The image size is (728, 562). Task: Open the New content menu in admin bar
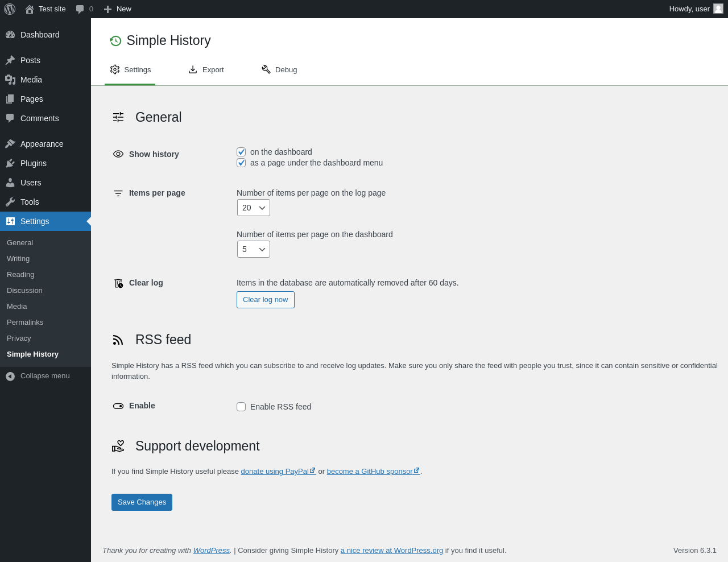118,9
